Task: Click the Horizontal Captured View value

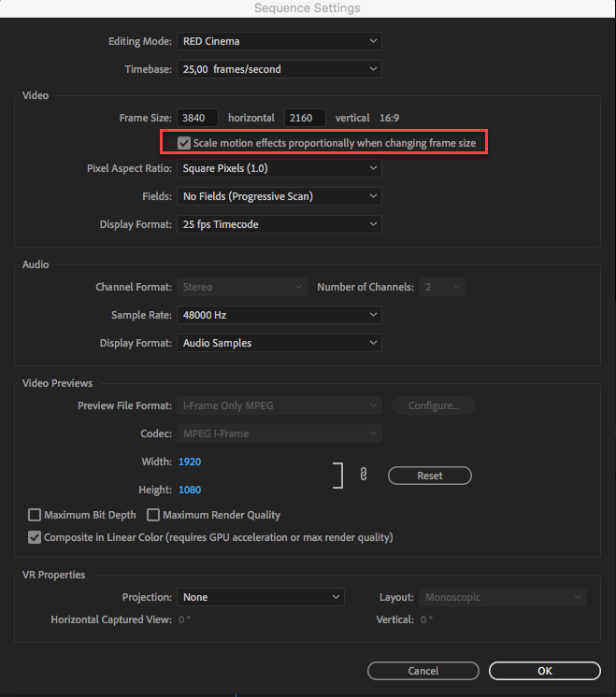Action: click(x=184, y=619)
